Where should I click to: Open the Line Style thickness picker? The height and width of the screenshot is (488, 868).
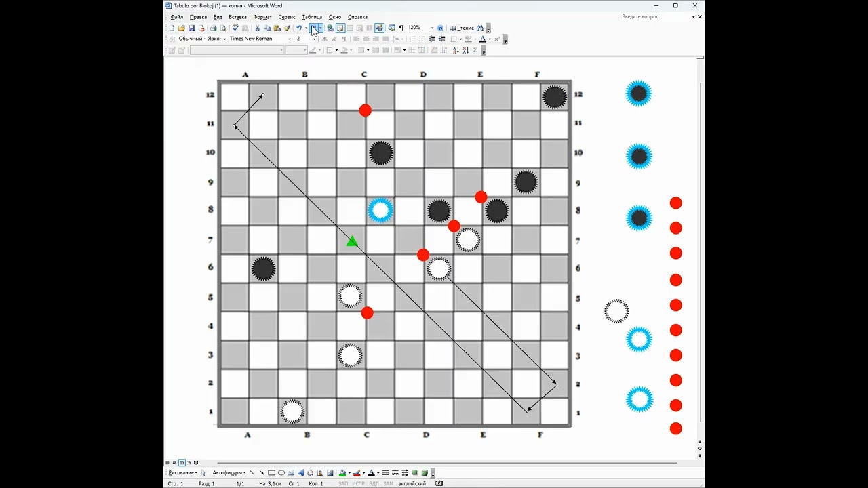tap(385, 472)
